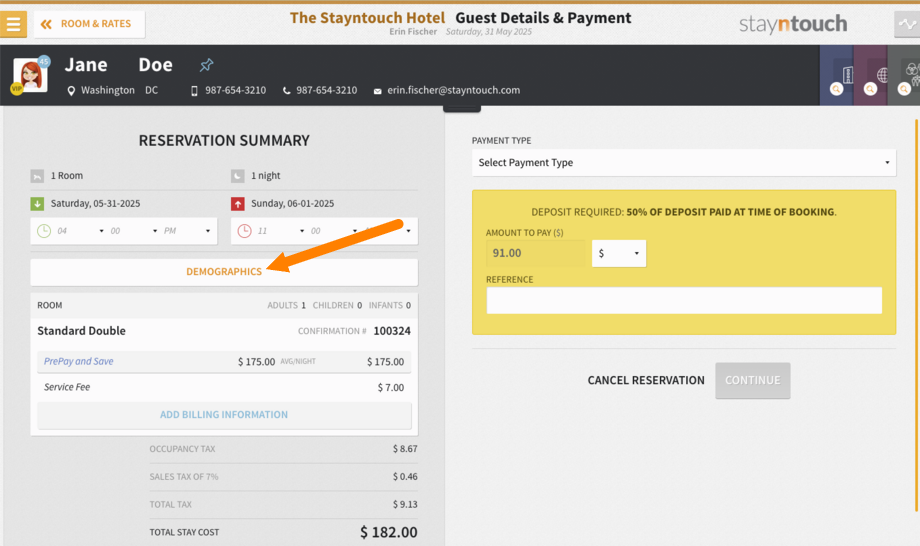Screen dimensions: 920x546
Task: Open the hamburger main menu
Action: [13, 24]
